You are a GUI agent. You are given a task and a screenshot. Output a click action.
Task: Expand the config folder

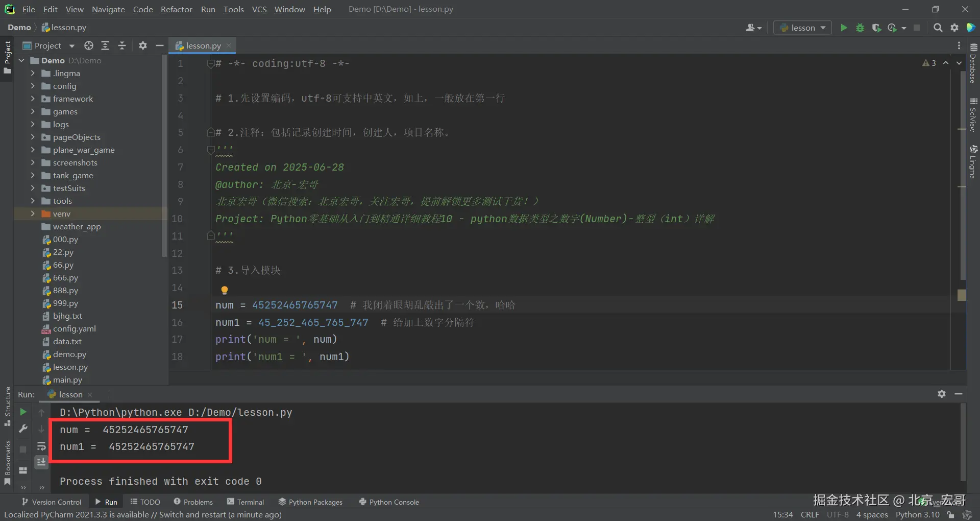33,86
